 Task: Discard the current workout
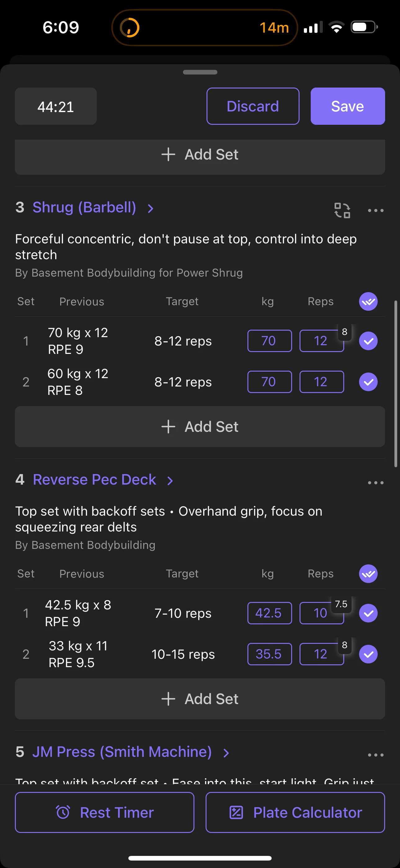point(252,106)
